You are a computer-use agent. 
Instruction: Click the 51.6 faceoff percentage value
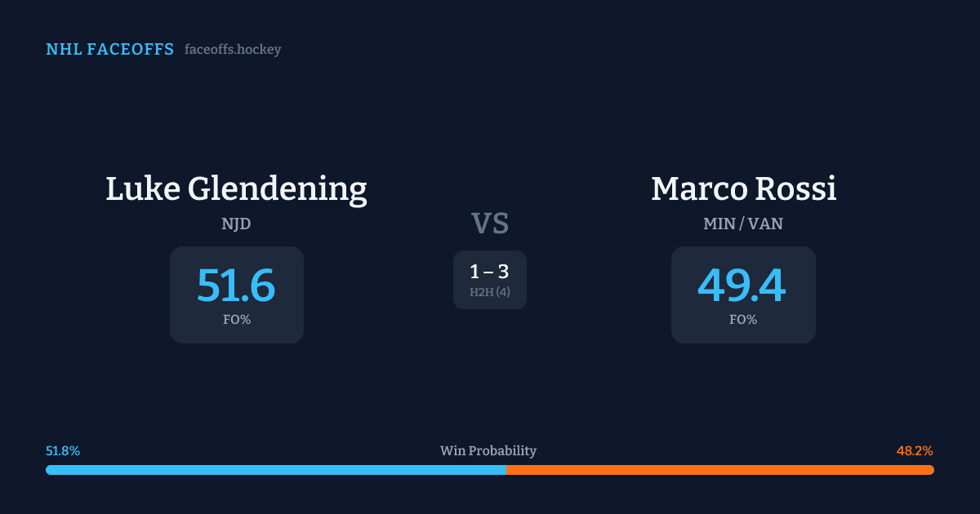tap(236, 286)
